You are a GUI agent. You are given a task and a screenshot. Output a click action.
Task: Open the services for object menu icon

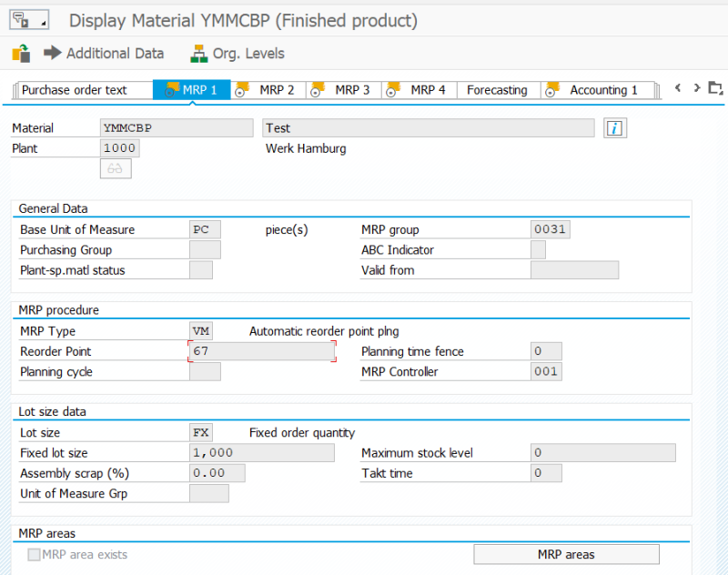(29, 20)
